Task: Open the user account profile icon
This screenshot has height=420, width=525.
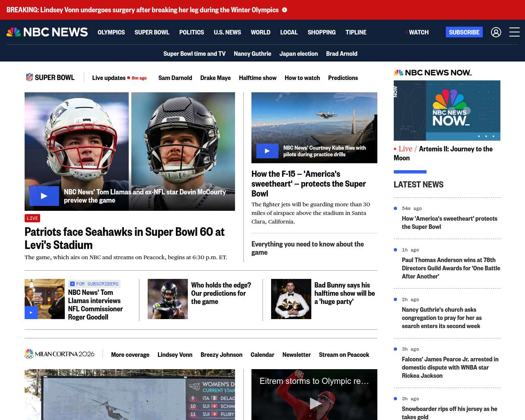Action: (x=496, y=32)
